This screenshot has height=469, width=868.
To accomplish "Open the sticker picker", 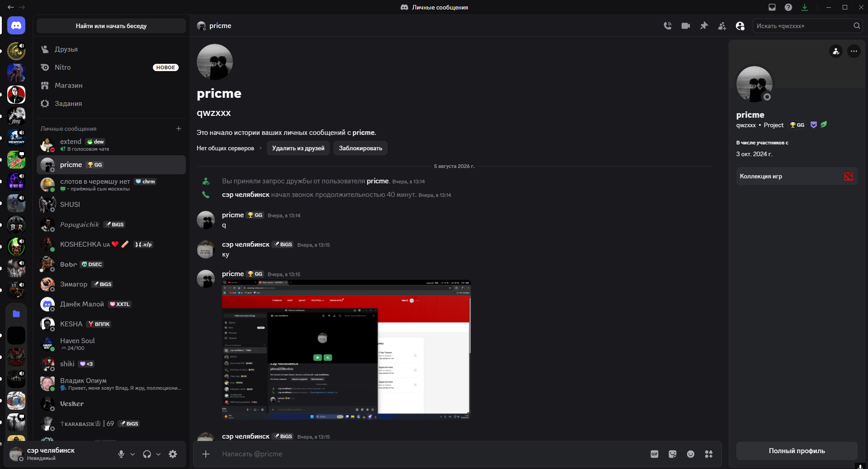I will [673, 454].
